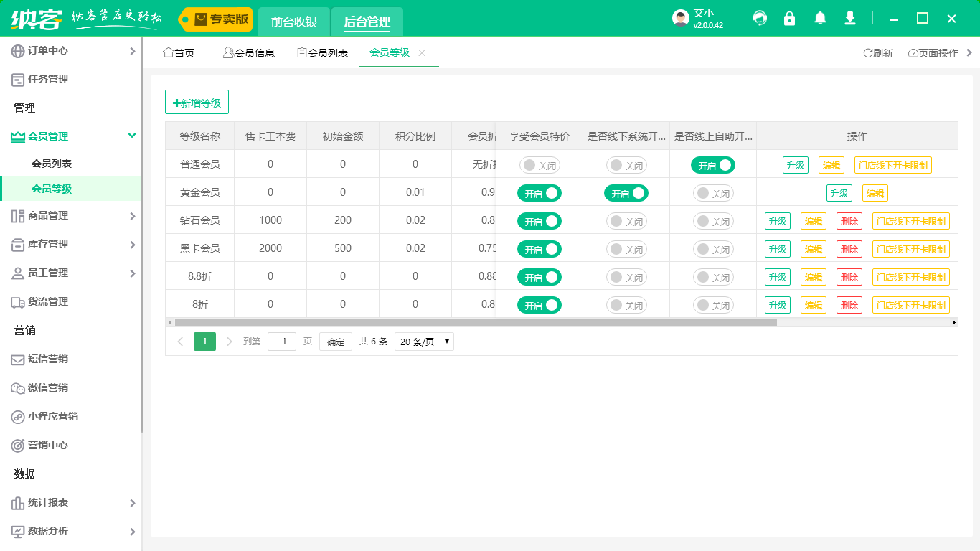Click the 新增等级 button
The height and width of the screenshot is (551, 980).
pyautogui.click(x=197, y=103)
